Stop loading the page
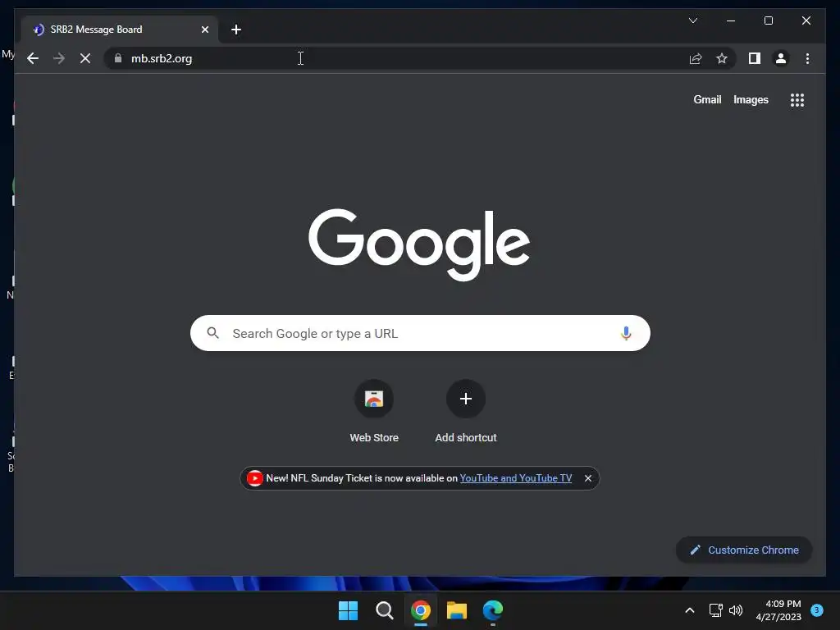The width and height of the screenshot is (840, 630). pyautogui.click(x=85, y=58)
